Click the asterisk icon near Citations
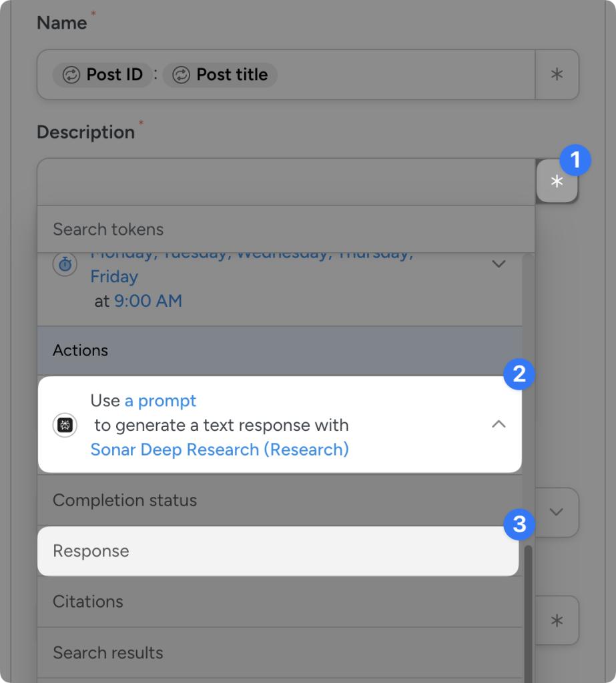 tap(557, 620)
